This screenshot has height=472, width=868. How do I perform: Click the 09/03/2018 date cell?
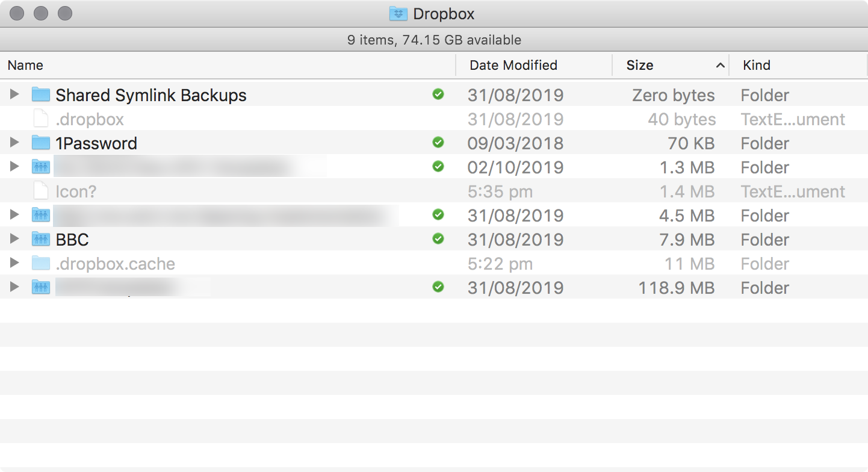click(516, 143)
